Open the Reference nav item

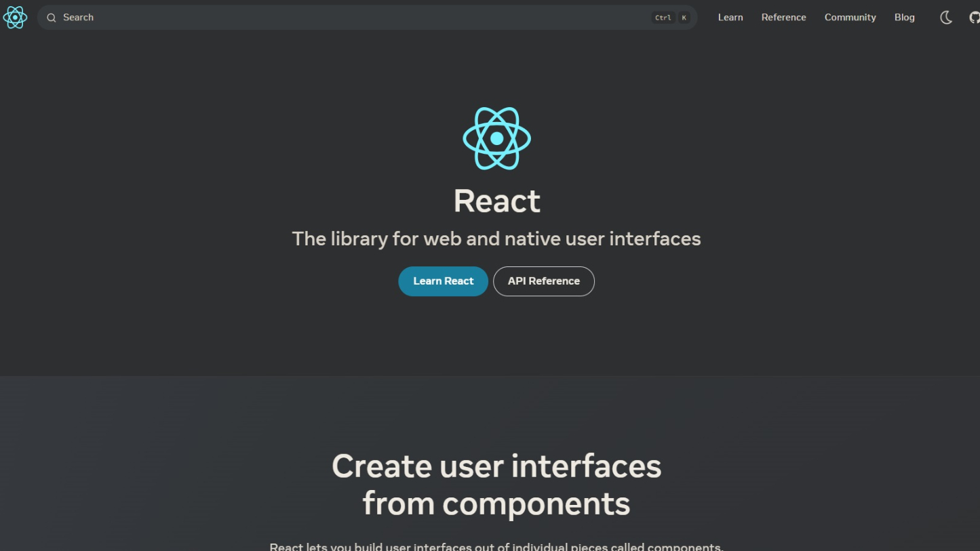tap(783, 18)
